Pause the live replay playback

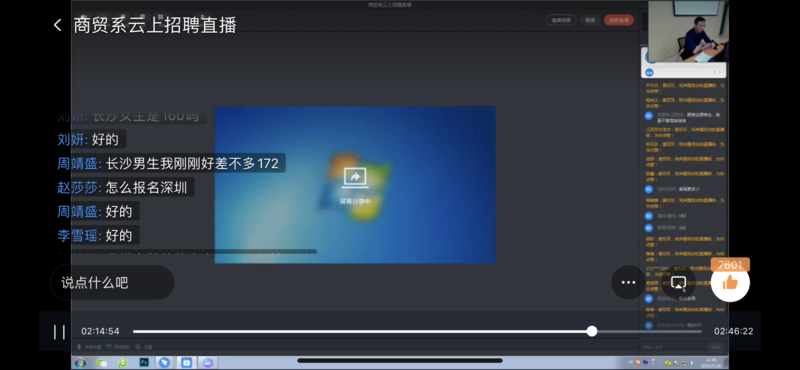(60, 332)
